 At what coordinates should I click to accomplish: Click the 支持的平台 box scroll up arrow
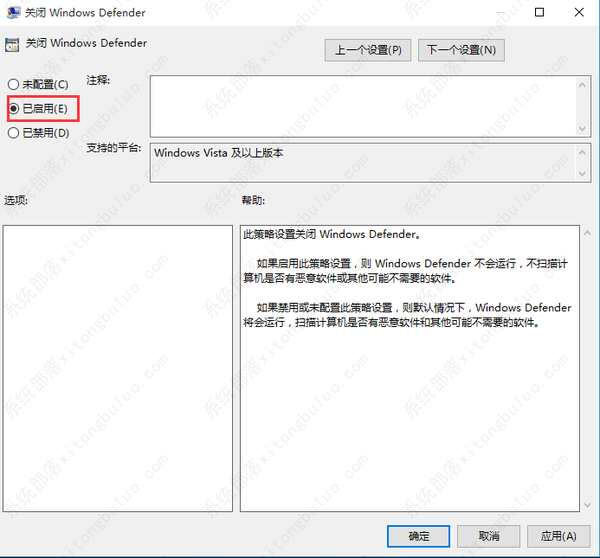click(x=583, y=153)
